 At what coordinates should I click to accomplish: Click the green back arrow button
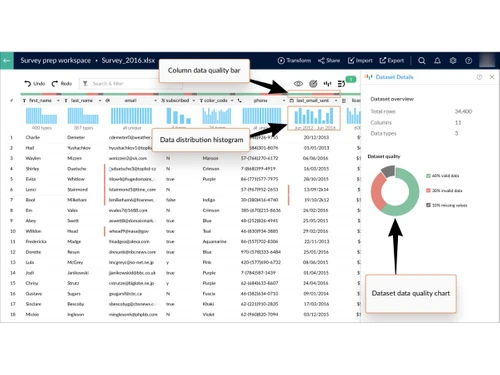coord(7,61)
